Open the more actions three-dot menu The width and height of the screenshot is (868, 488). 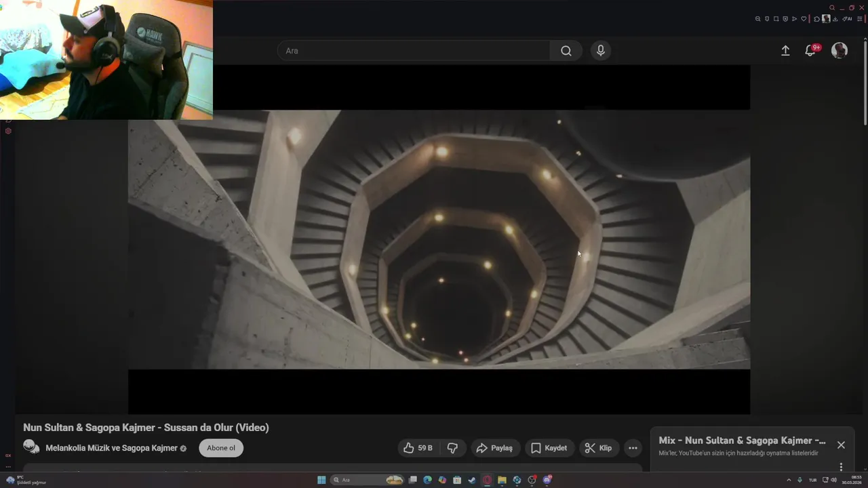[x=633, y=448]
